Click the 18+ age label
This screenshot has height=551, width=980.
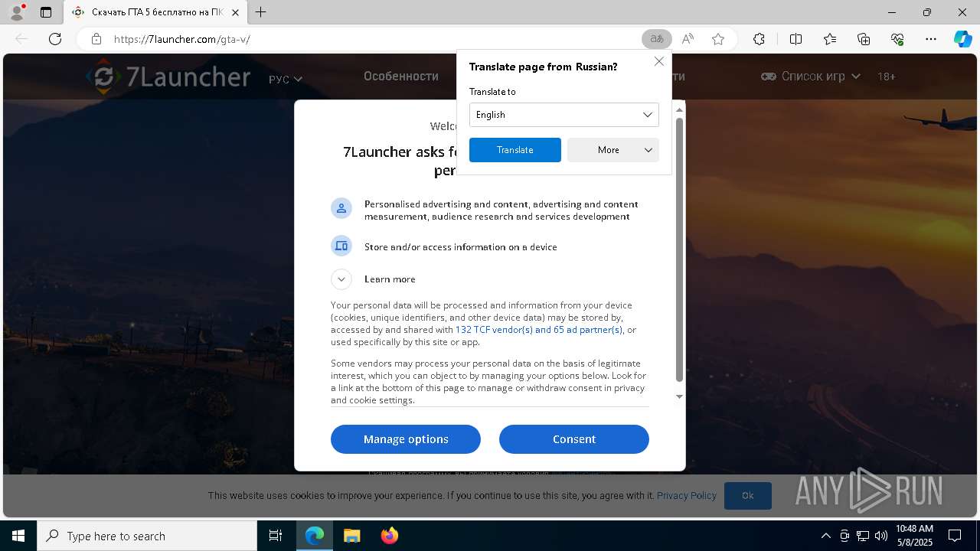click(887, 77)
